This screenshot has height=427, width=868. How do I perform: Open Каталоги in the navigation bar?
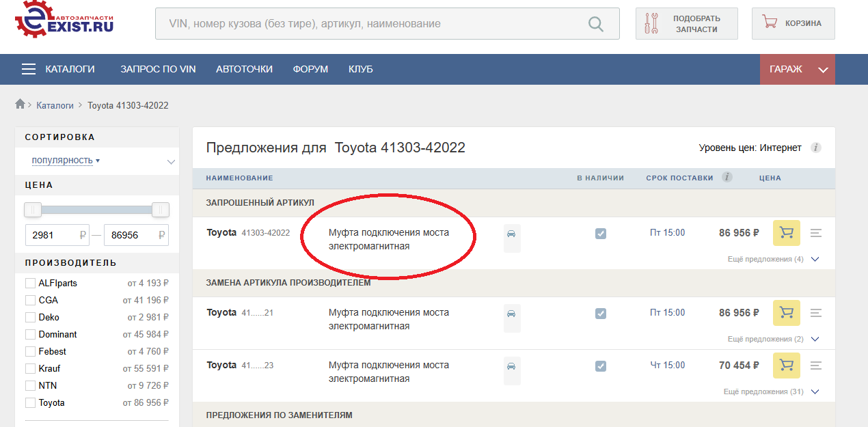(x=70, y=69)
